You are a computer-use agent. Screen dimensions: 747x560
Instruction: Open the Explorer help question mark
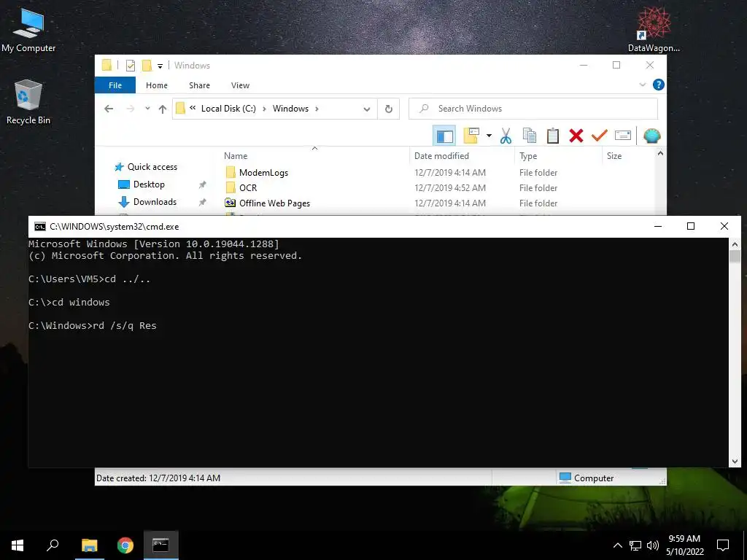tap(659, 85)
